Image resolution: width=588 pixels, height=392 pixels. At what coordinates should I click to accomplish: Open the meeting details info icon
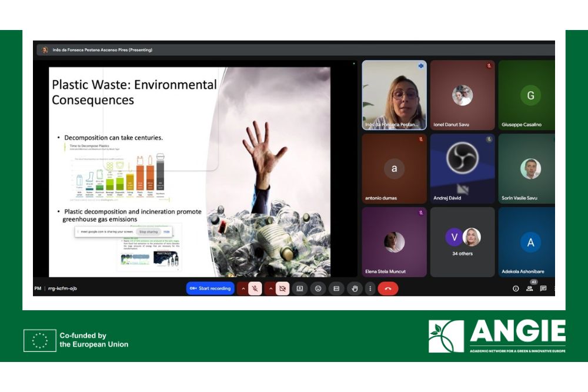516,288
